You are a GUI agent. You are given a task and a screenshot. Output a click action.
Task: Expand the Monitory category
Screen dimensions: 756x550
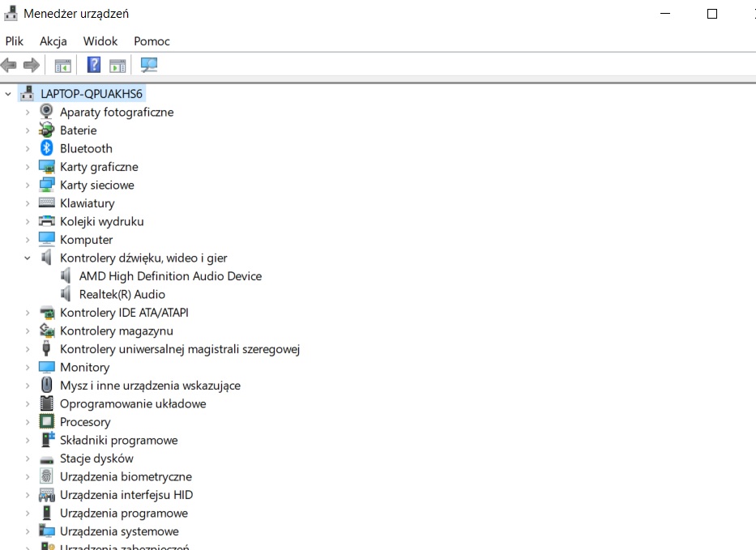click(x=28, y=367)
